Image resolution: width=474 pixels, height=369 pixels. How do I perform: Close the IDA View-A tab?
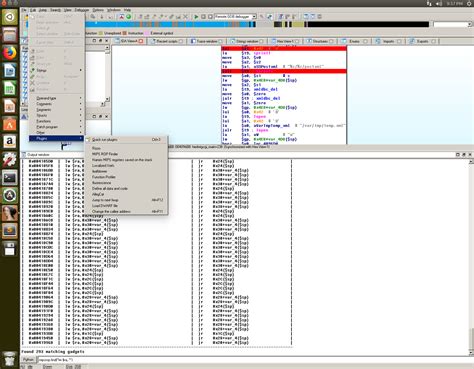pyautogui.click(x=141, y=41)
